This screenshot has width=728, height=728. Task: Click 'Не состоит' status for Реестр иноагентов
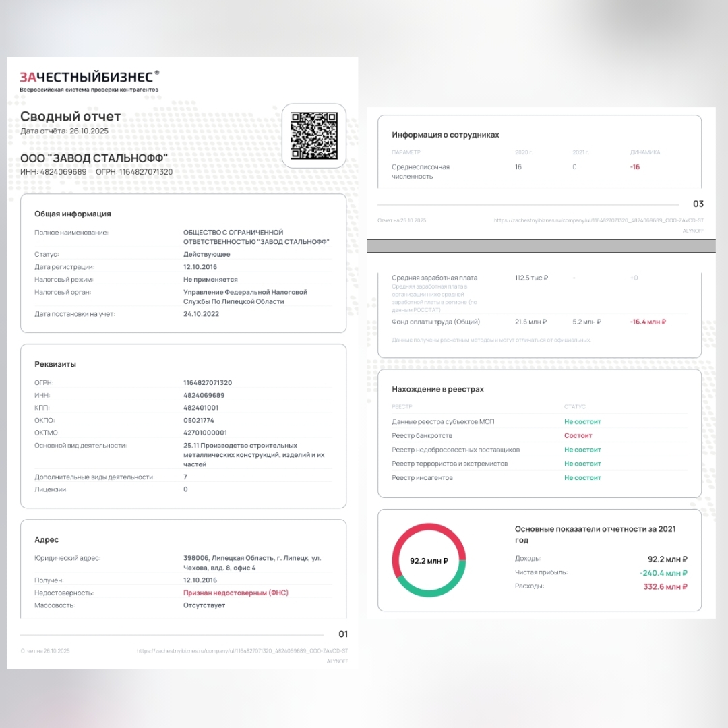tap(582, 478)
